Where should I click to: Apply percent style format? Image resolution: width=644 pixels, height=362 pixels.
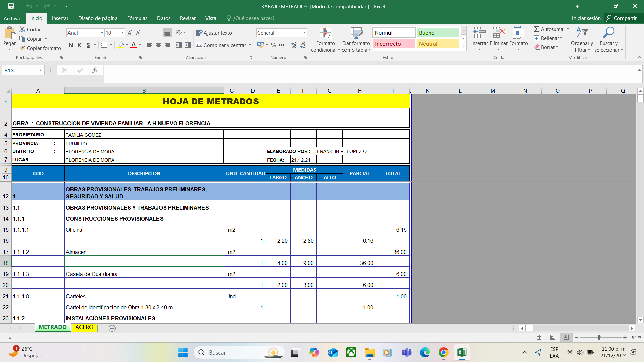pyautogui.click(x=274, y=45)
